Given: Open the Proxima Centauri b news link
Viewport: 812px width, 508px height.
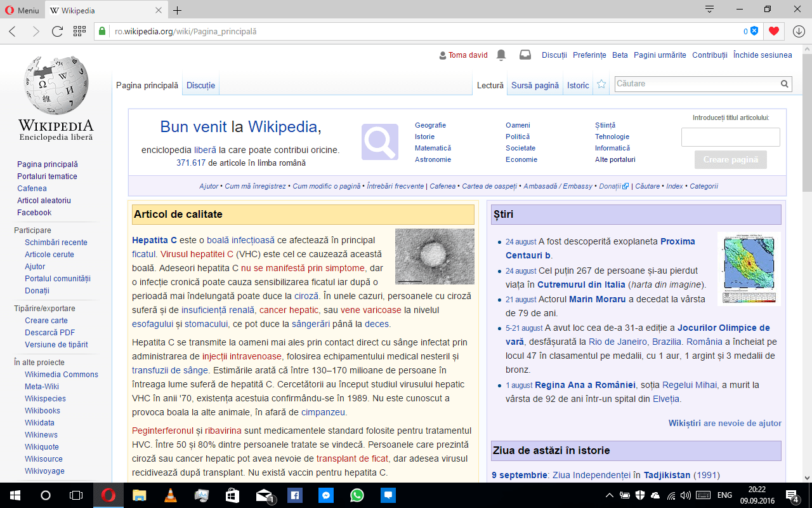Looking at the screenshot, I should (600, 248).
